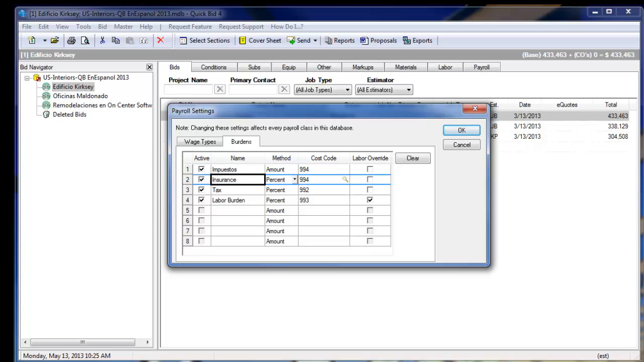Click the Select Sections toolbar button
644x362 pixels.
click(204, 41)
